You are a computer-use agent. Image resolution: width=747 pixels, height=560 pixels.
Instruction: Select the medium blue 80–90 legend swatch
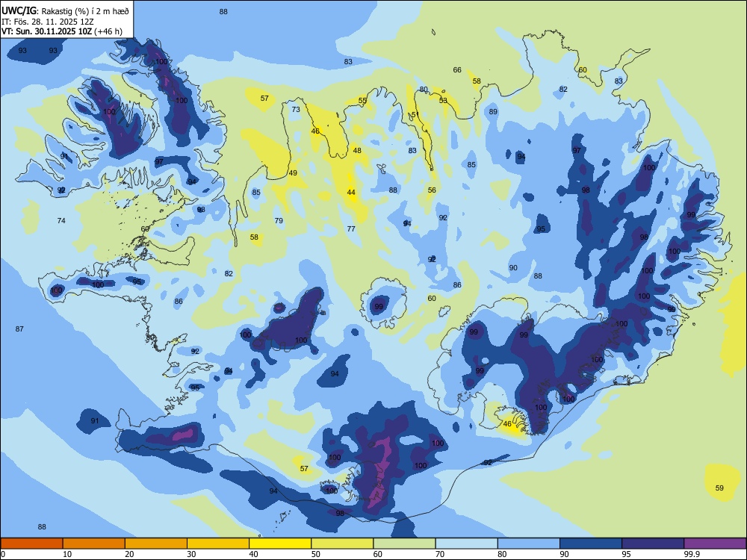tap(528, 544)
